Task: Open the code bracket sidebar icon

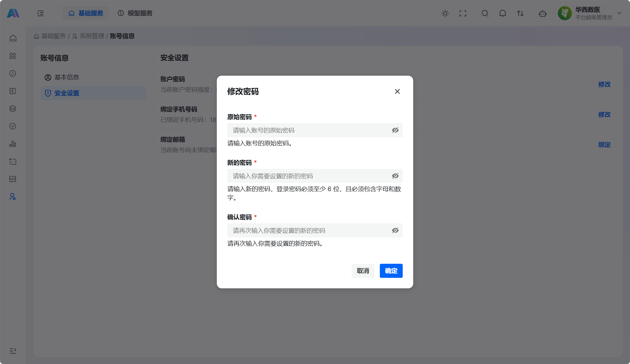Action: pyautogui.click(x=13, y=179)
